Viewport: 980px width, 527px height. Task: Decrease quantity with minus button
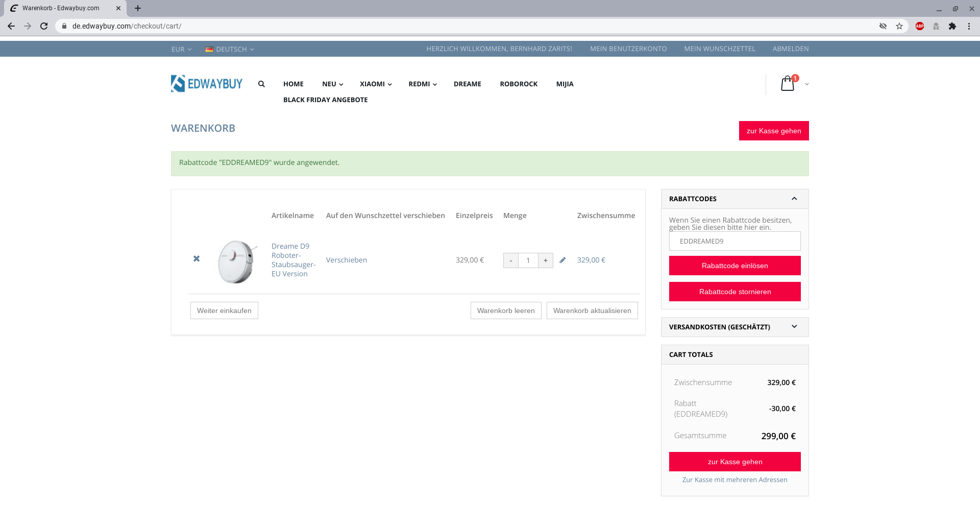pyautogui.click(x=511, y=260)
